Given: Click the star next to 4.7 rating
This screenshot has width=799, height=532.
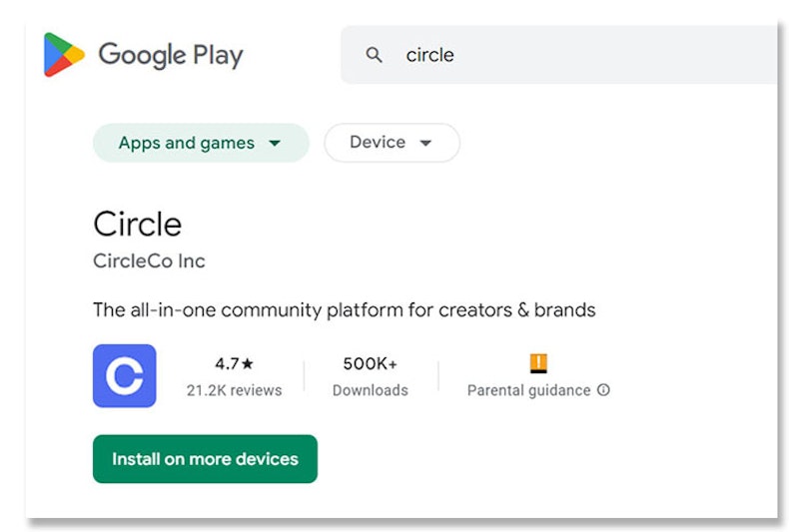Looking at the screenshot, I should point(248,363).
